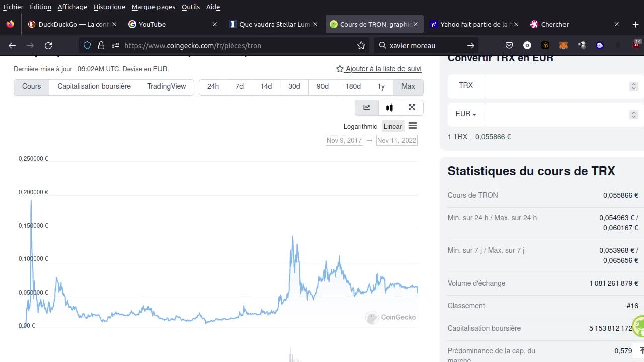Viewport: 644px width, 362px height.
Task: Open the Pocket save icon
Action: point(509,45)
